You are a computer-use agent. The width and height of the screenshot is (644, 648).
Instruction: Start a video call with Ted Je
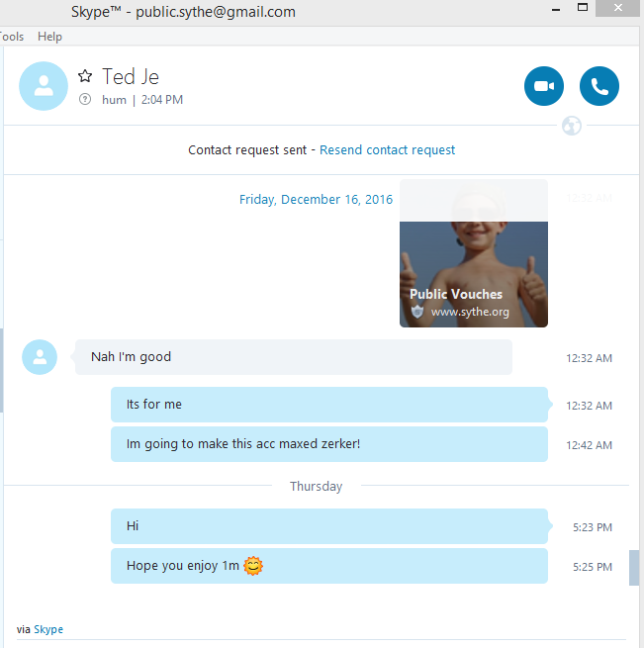(x=543, y=86)
